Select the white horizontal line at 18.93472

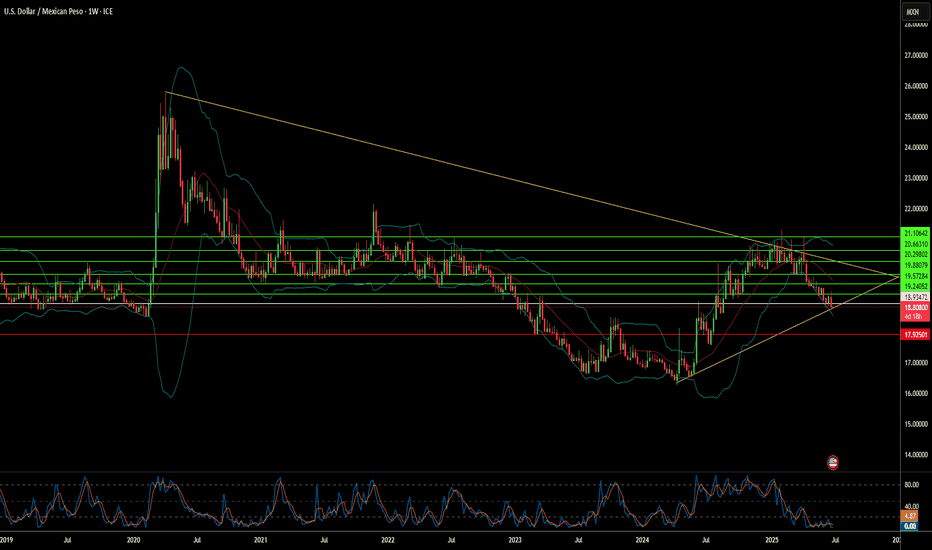[x=450, y=303]
